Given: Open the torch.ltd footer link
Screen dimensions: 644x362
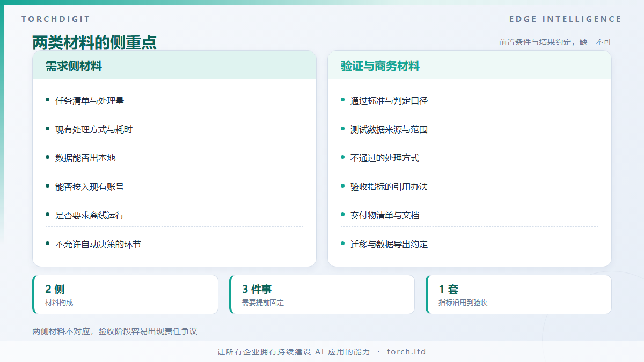Looking at the screenshot, I should 406,352.
